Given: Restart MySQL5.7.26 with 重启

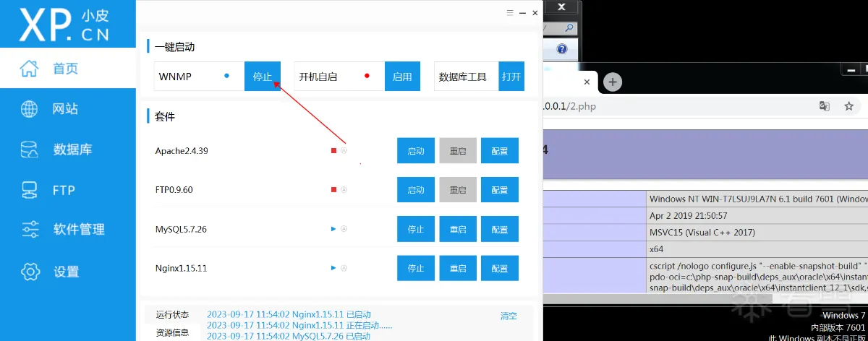Looking at the screenshot, I should click(458, 229).
